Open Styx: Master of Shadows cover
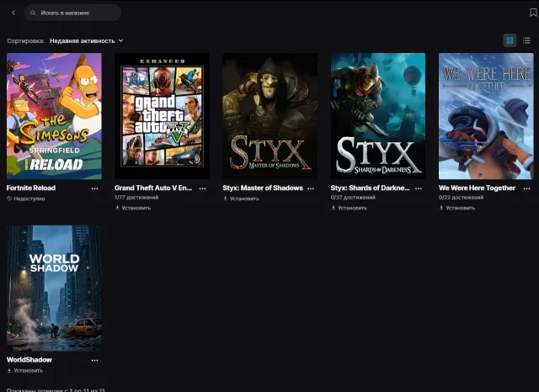This screenshot has width=539, height=392. point(269,116)
